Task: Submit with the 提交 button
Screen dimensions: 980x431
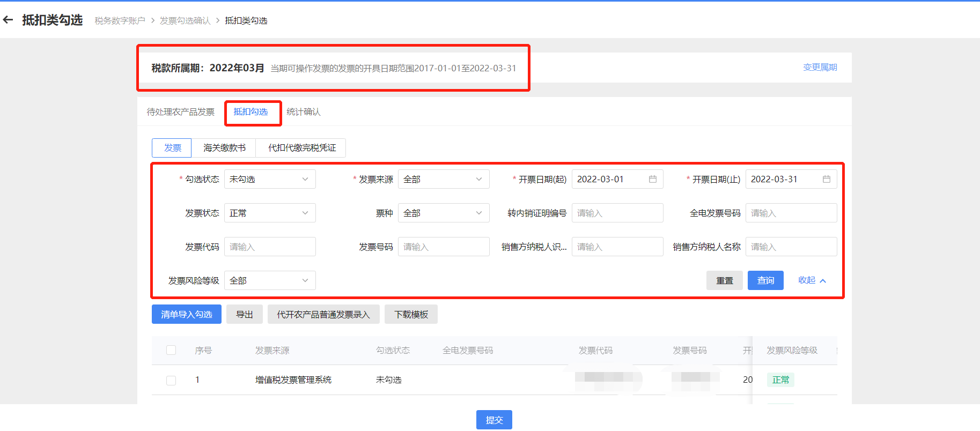Action: pyautogui.click(x=494, y=420)
